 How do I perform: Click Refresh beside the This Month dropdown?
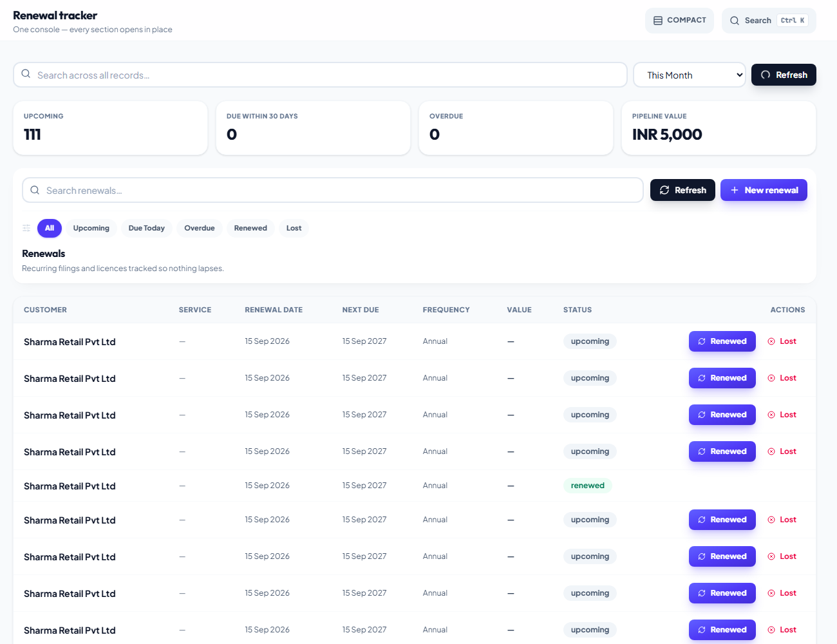point(784,75)
